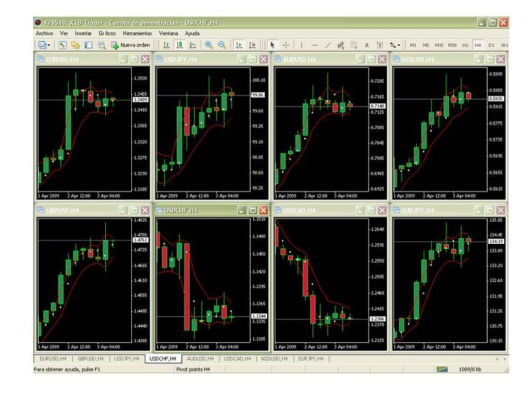The image size is (532, 399).
Task: Select the EURJPY,H4 bottom tab
Action: [312, 358]
